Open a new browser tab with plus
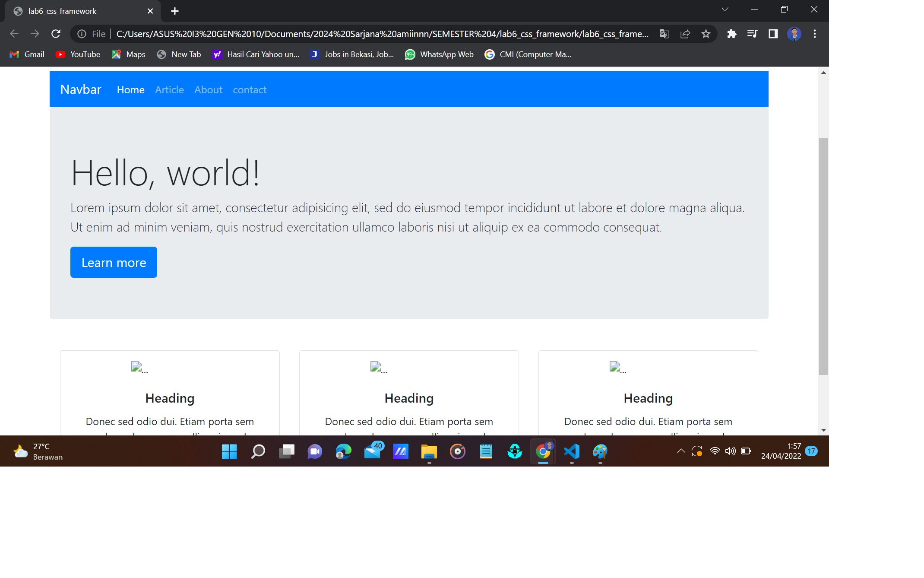 coord(174,11)
